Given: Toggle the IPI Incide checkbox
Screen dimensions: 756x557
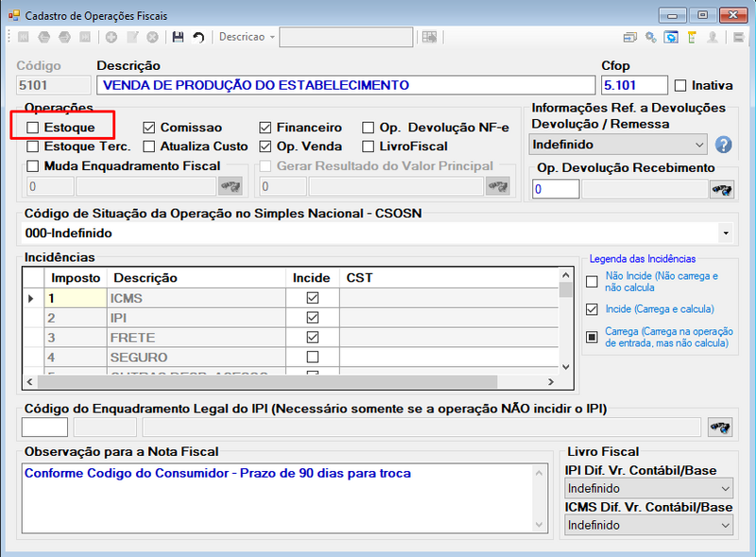Looking at the screenshot, I should coord(313,318).
